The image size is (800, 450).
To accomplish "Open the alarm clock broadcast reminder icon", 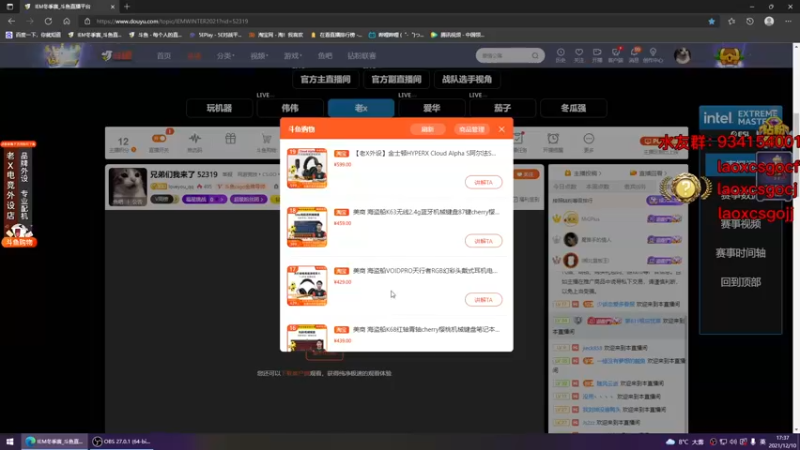I will coord(553,141).
